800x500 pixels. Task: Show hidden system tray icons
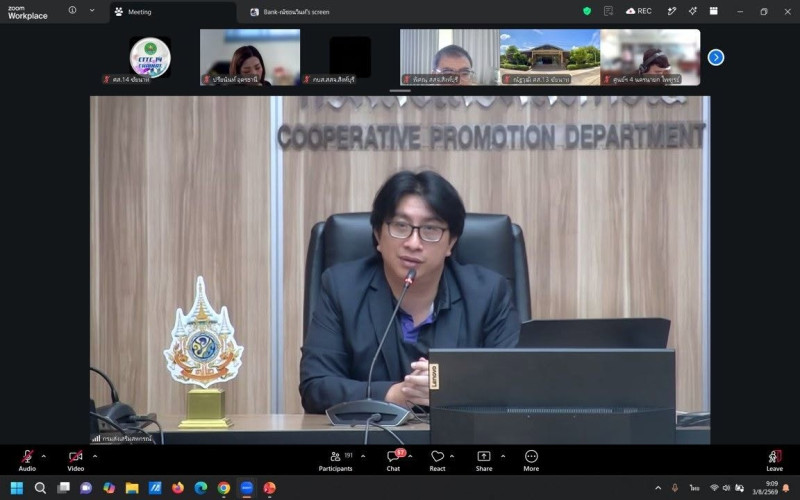[658, 488]
